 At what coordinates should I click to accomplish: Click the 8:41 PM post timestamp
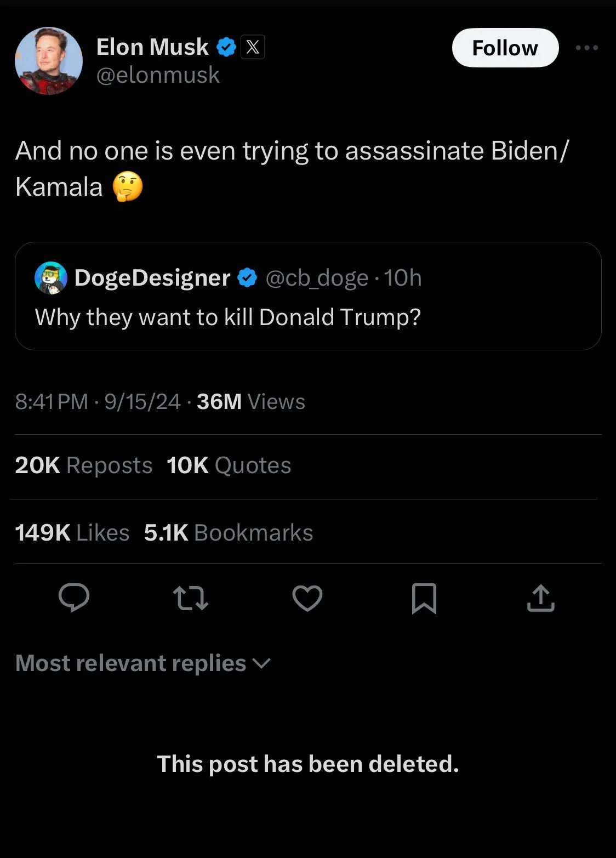pos(52,402)
